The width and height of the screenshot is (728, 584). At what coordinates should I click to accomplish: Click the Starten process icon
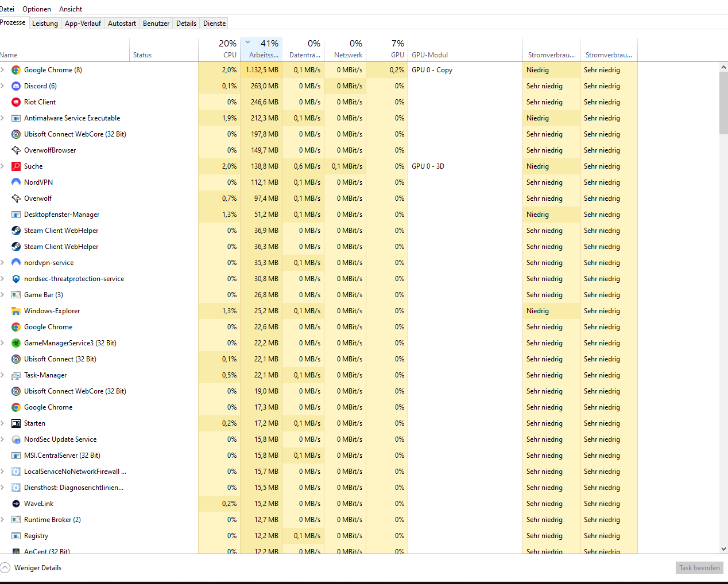tap(16, 423)
